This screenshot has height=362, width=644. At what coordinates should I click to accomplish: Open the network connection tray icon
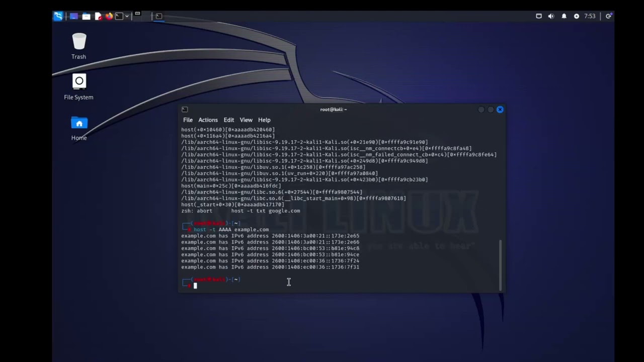tap(539, 16)
